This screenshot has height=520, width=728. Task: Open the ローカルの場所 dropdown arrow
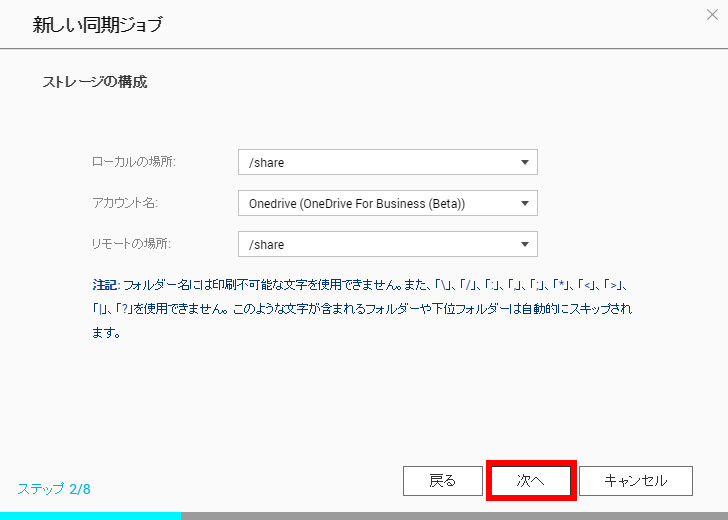[x=525, y=162]
